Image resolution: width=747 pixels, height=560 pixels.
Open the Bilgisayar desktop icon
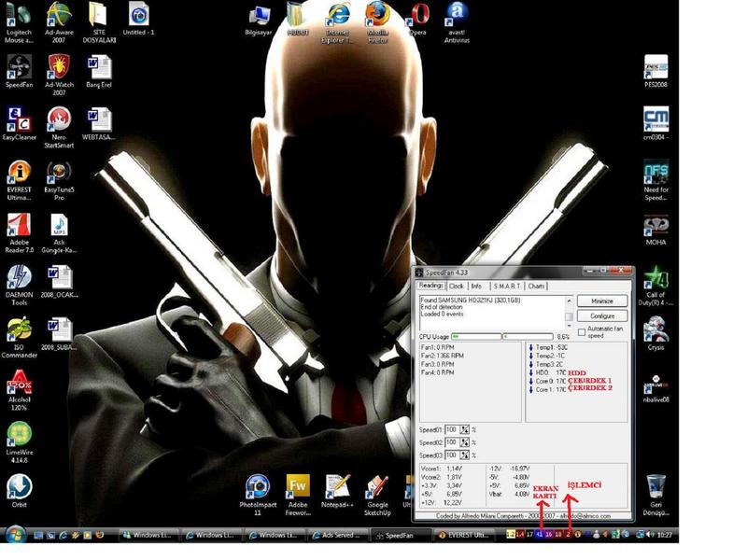click(259, 21)
